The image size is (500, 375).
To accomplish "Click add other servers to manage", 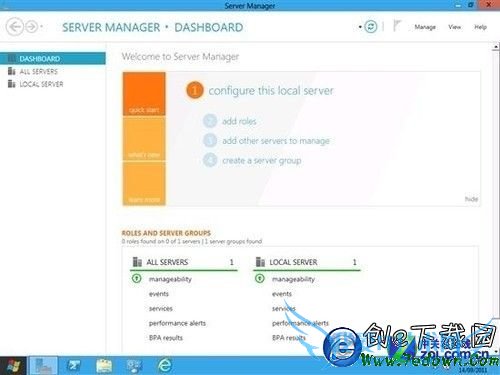I will [x=276, y=141].
